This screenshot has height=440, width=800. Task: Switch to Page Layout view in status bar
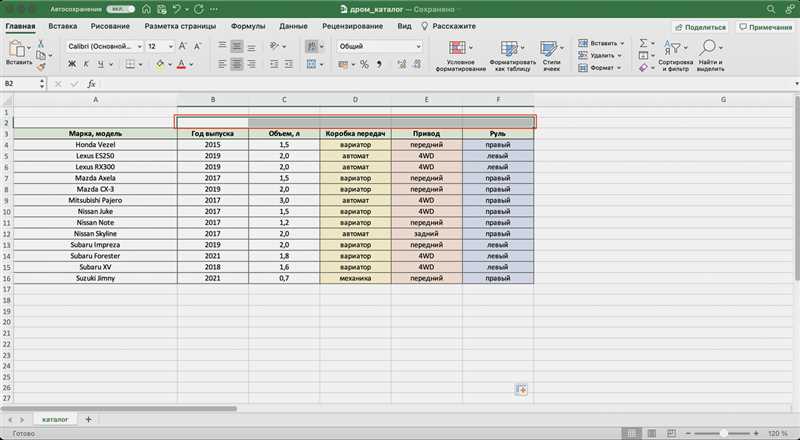(x=652, y=433)
